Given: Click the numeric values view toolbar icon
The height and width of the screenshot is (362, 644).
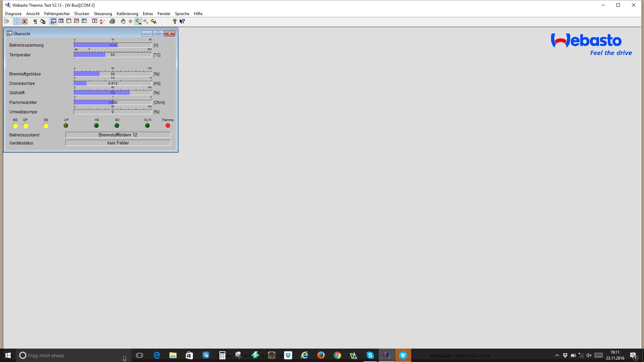Looking at the screenshot, I should [61, 21].
